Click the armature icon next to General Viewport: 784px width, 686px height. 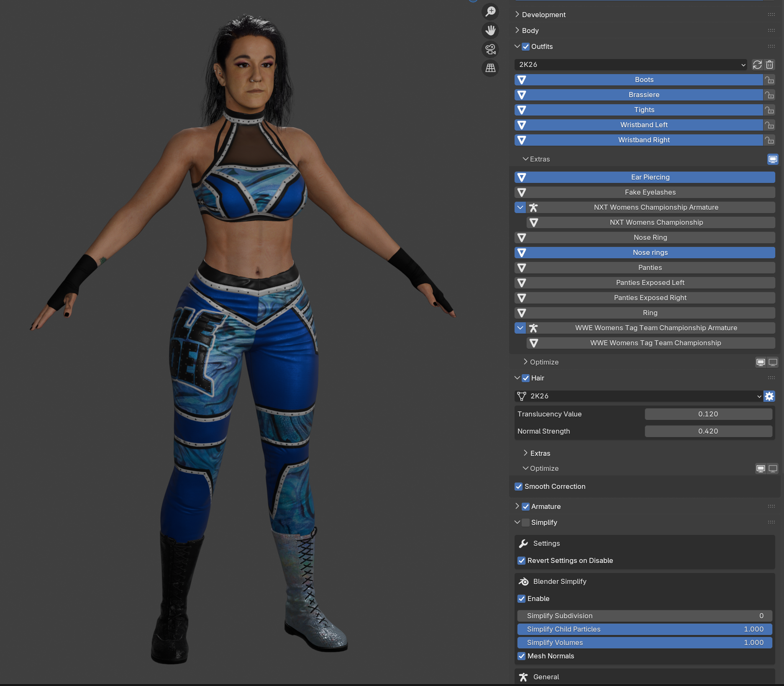point(523,677)
